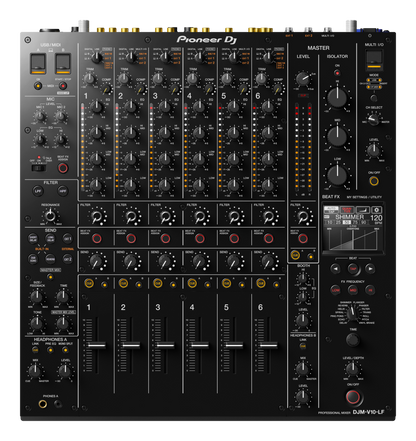Turn the isolator LOW knob

(x=337, y=175)
